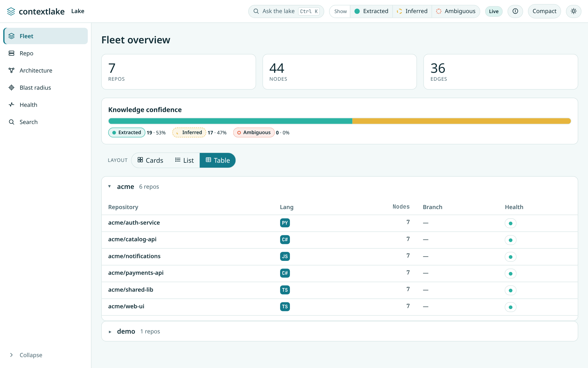The width and height of the screenshot is (588, 368).
Task: Switch layout to List
Action: tap(184, 160)
